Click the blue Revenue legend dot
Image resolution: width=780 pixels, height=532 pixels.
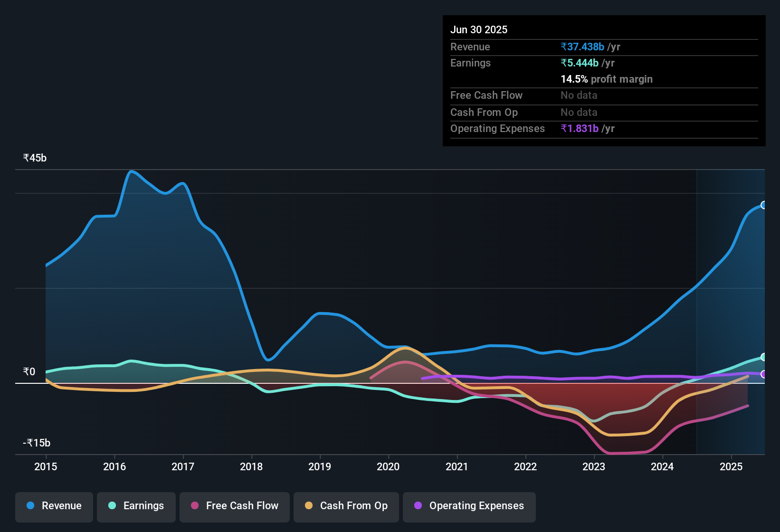(x=29, y=506)
